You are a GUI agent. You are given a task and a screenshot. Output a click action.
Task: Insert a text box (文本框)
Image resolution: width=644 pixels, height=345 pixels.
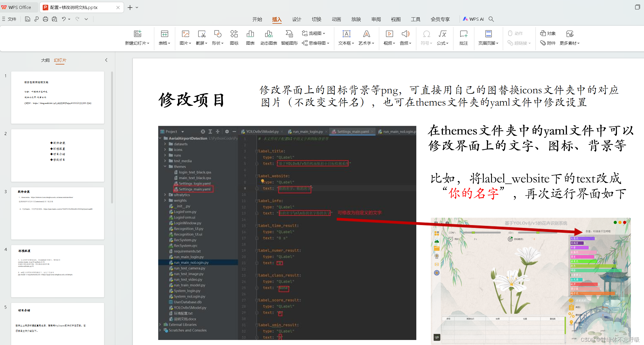click(x=346, y=34)
